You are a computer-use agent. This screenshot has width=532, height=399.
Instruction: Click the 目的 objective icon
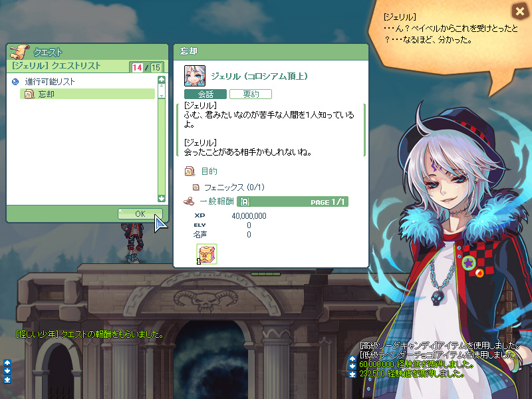click(190, 171)
